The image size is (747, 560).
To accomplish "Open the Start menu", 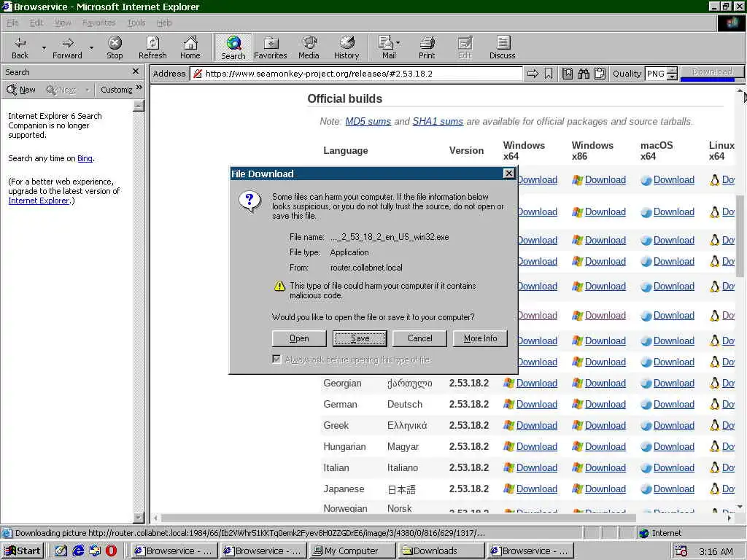I will pos(23,551).
